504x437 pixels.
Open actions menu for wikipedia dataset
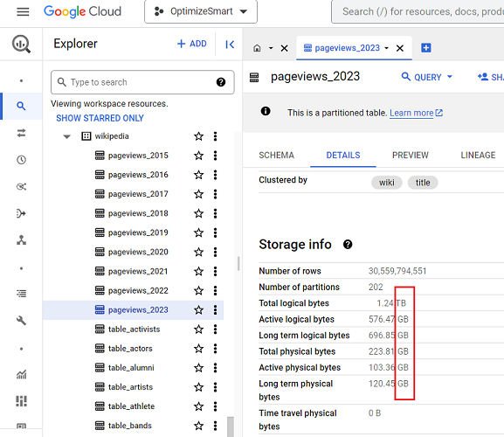(216, 136)
